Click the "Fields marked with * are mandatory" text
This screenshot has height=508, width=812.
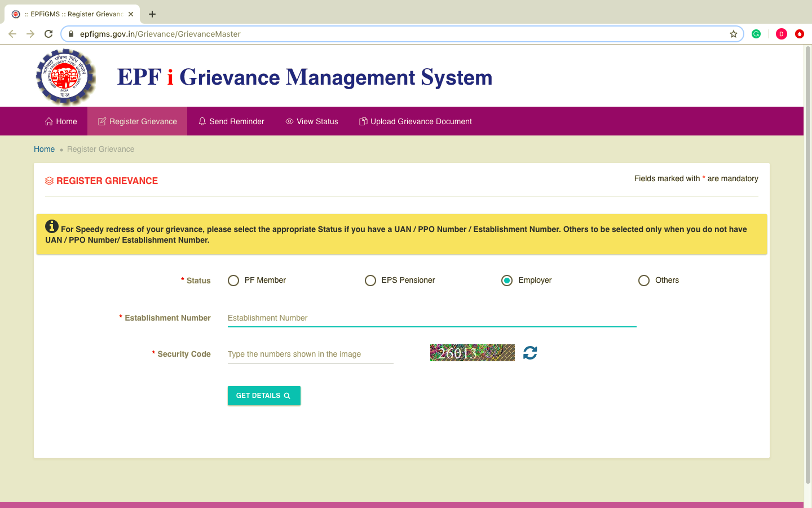(x=696, y=178)
